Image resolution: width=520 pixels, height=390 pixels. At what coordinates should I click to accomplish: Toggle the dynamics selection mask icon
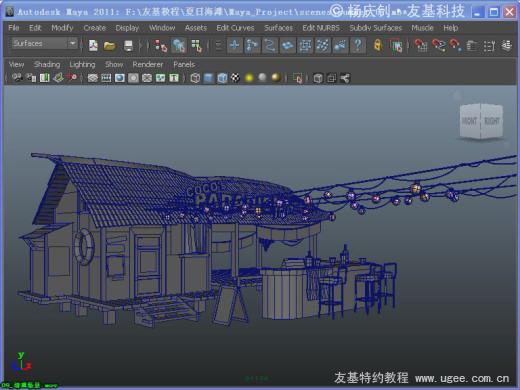[323, 45]
